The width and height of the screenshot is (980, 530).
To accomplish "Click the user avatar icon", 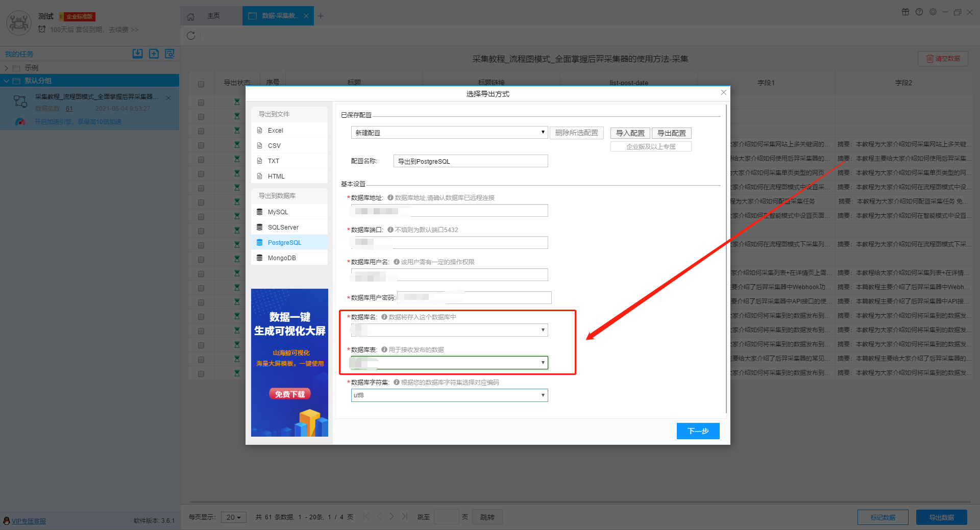I will pos(19,22).
